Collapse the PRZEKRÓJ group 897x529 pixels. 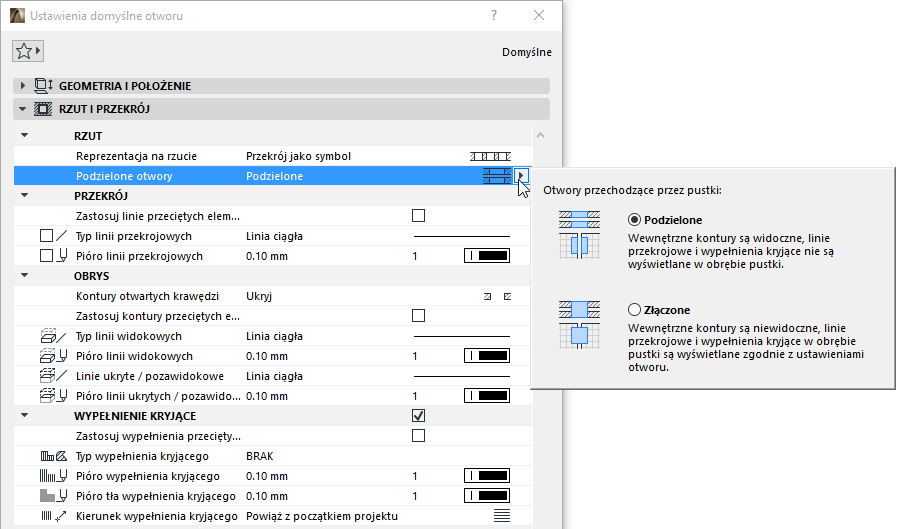[x=24, y=196]
